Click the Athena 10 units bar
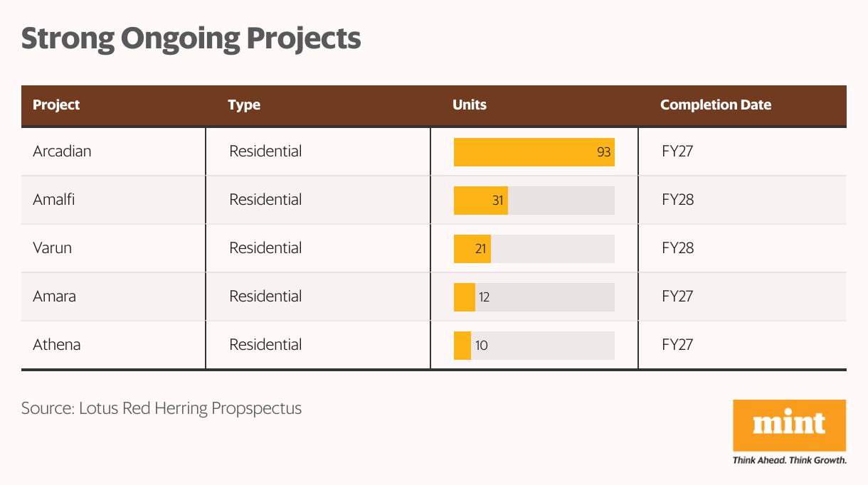 click(462, 346)
